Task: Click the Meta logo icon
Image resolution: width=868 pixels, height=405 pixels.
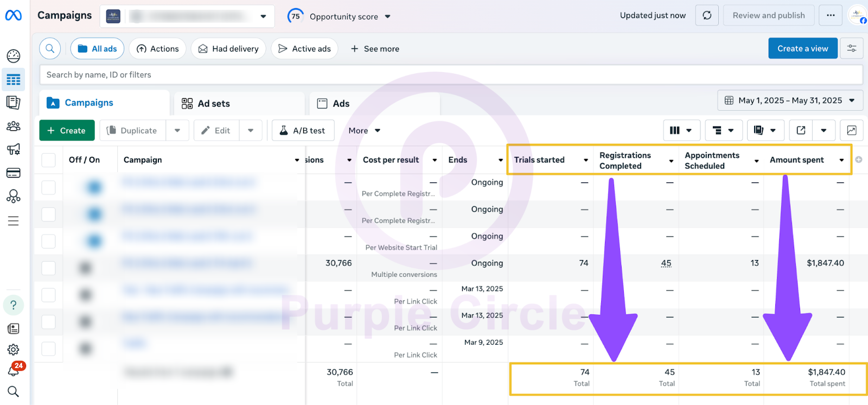Action: 14,16
